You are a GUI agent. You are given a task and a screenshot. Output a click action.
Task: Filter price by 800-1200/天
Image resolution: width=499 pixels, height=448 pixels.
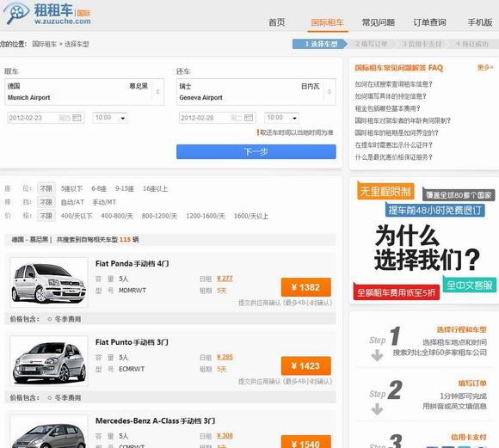159,216
